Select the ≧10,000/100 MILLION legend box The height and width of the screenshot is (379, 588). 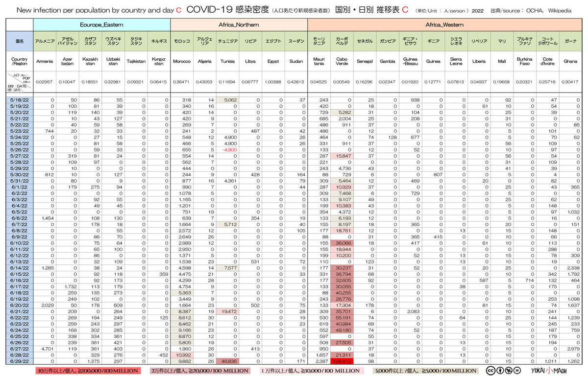[313, 371]
